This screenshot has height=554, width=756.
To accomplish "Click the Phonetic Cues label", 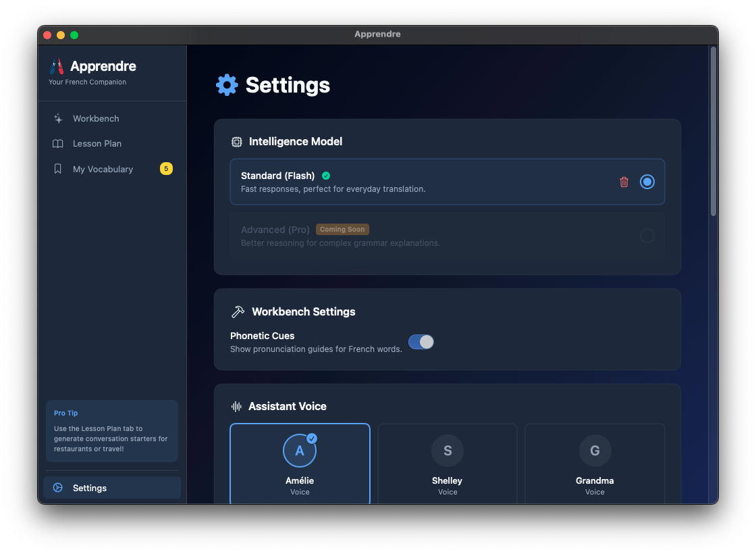I will click(263, 336).
